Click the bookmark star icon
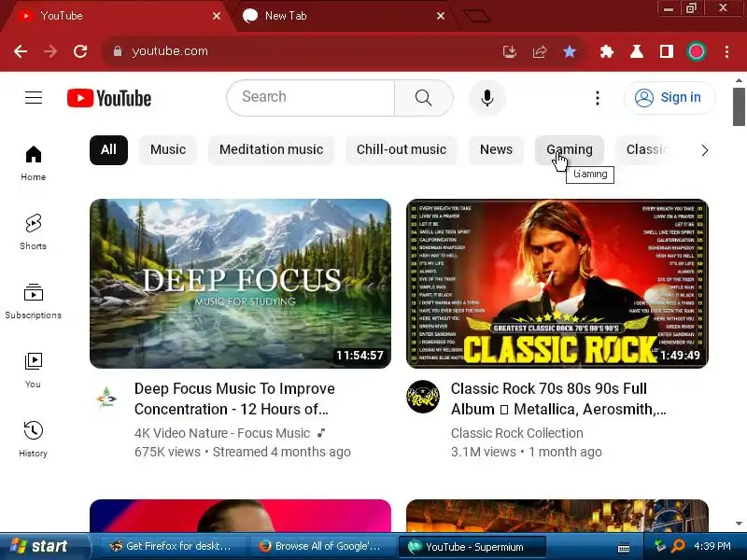This screenshot has width=747, height=560. [570, 51]
